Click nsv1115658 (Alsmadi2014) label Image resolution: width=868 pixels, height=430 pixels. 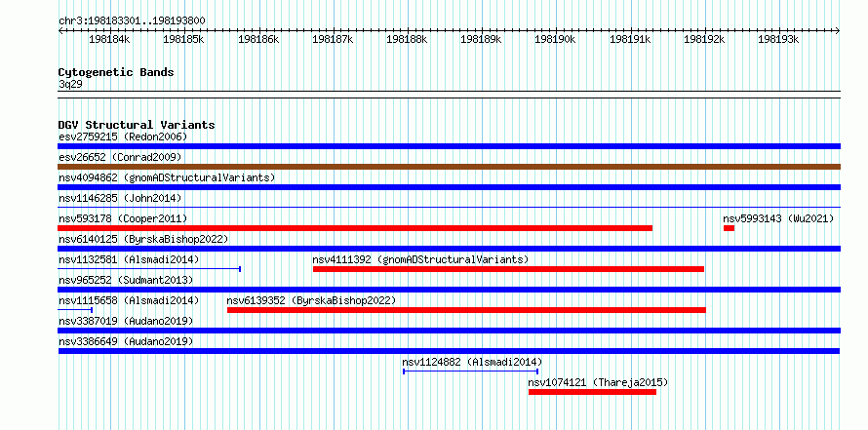(129, 300)
